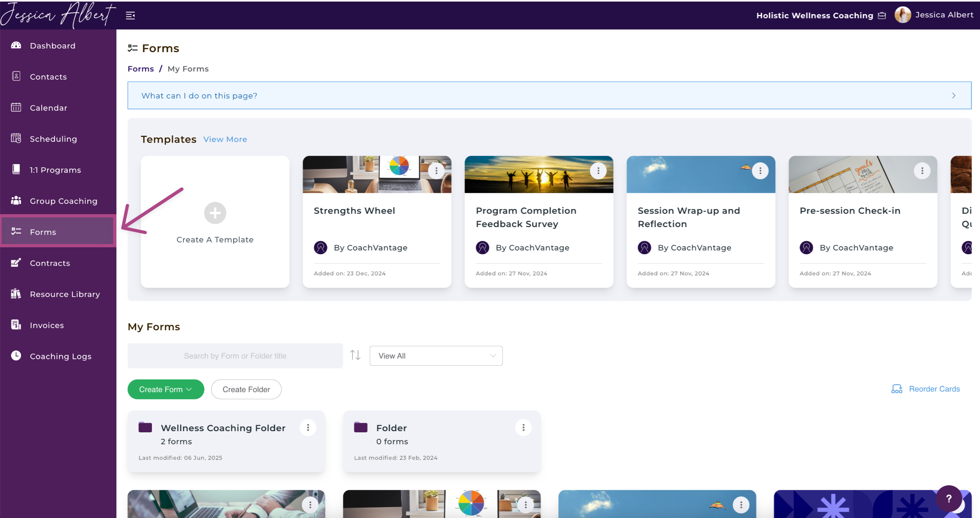Open Contacts in the sidebar

point(58,77)
